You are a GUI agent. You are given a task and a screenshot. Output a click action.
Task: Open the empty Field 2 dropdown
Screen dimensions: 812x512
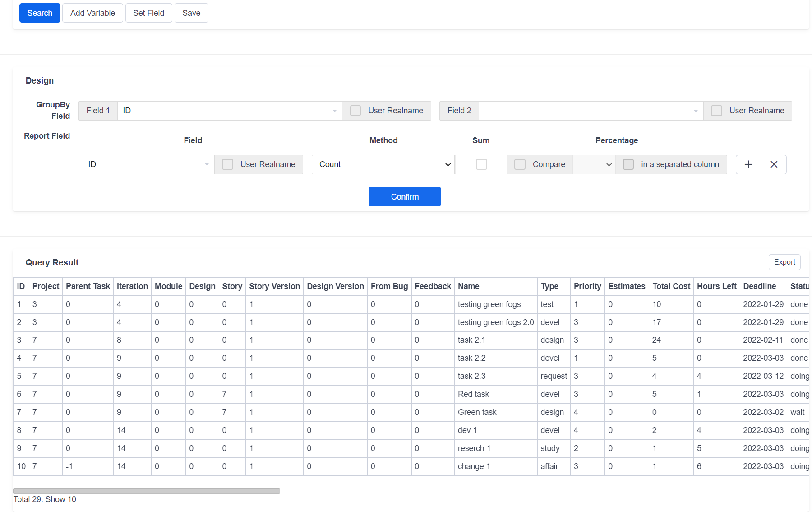[x=591, y=111]
